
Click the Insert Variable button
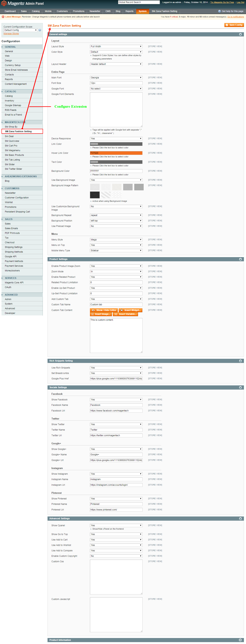[125, 314]
